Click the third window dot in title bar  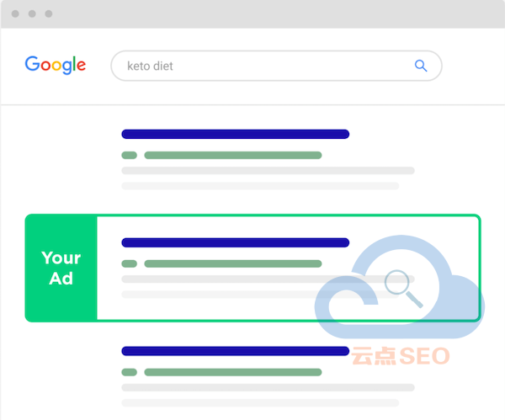click(x=49, y=14)
